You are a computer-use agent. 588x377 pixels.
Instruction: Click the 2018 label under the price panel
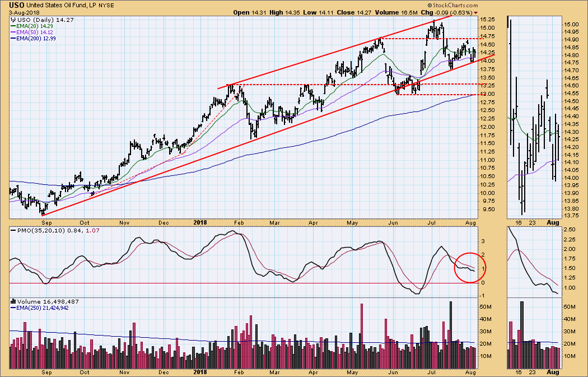click(x=200, y=223)
